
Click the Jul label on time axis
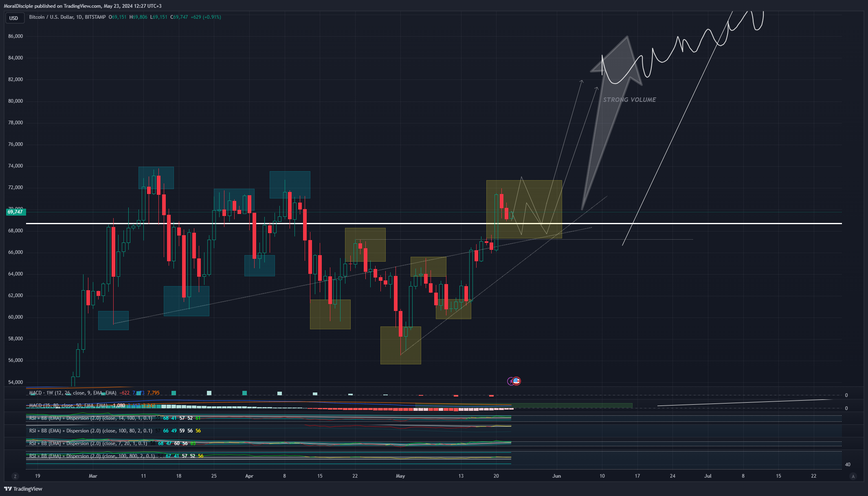(x=708, y=476)
